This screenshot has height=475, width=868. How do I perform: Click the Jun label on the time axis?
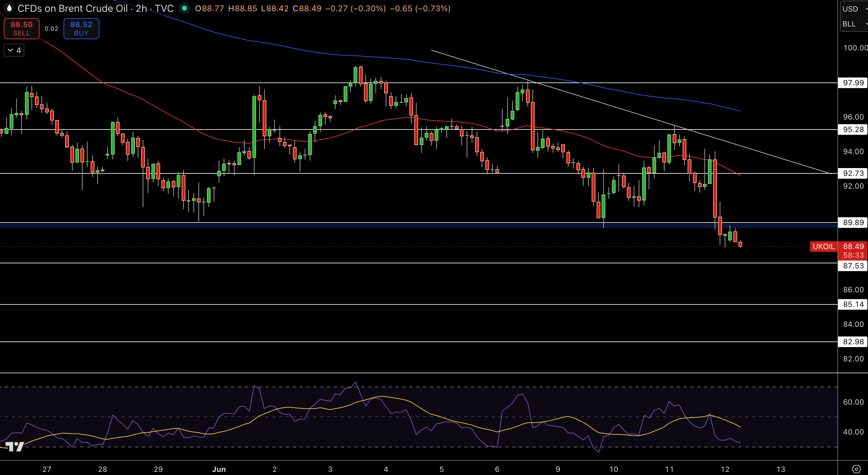[219, 469]
